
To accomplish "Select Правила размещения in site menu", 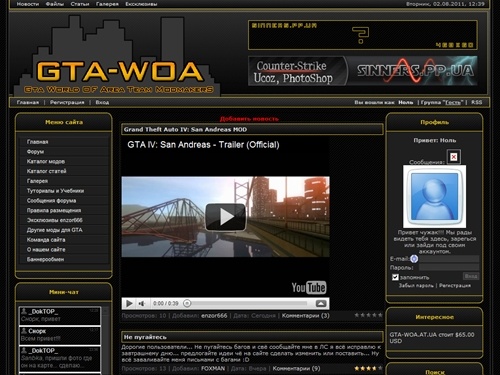I will [54, 211].
